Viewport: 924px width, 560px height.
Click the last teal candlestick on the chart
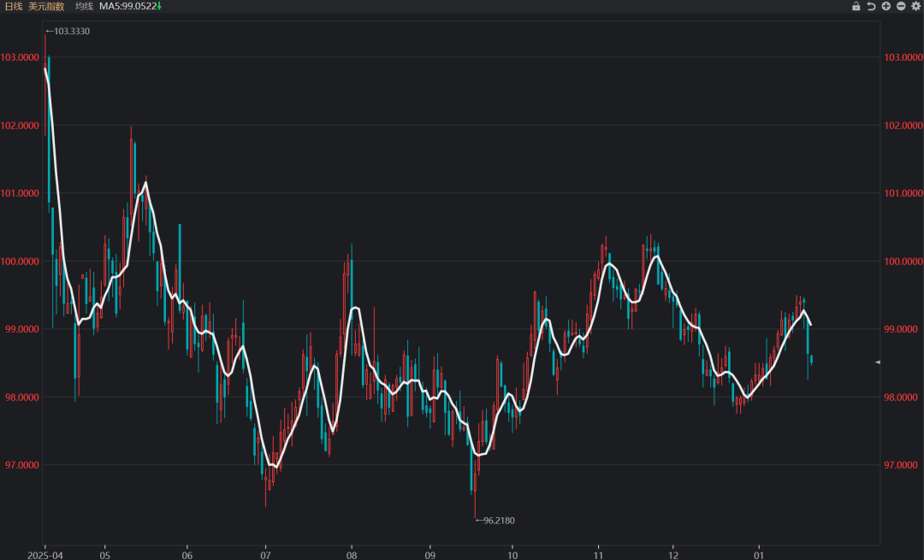(x=811, y=360)
